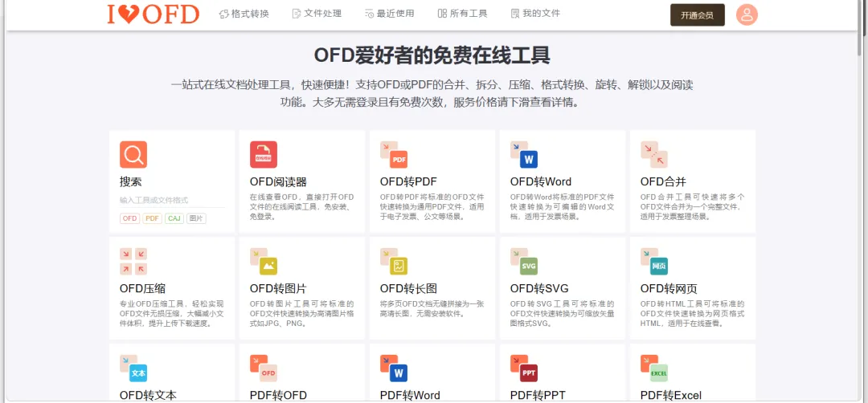Open the OFD转网页 title link
This screenshot has height=403, width=868.
[x=669, y=288]
